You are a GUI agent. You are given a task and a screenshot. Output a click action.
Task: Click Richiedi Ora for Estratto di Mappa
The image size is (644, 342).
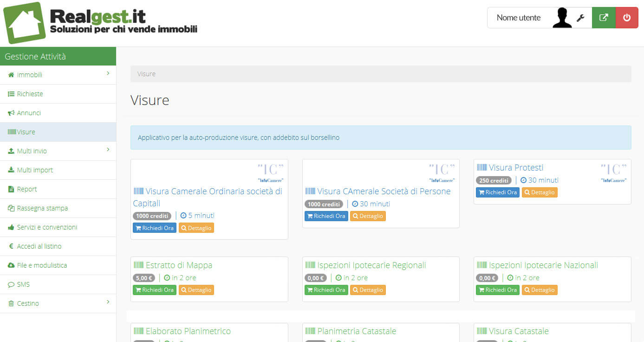(x=155, y=290)
